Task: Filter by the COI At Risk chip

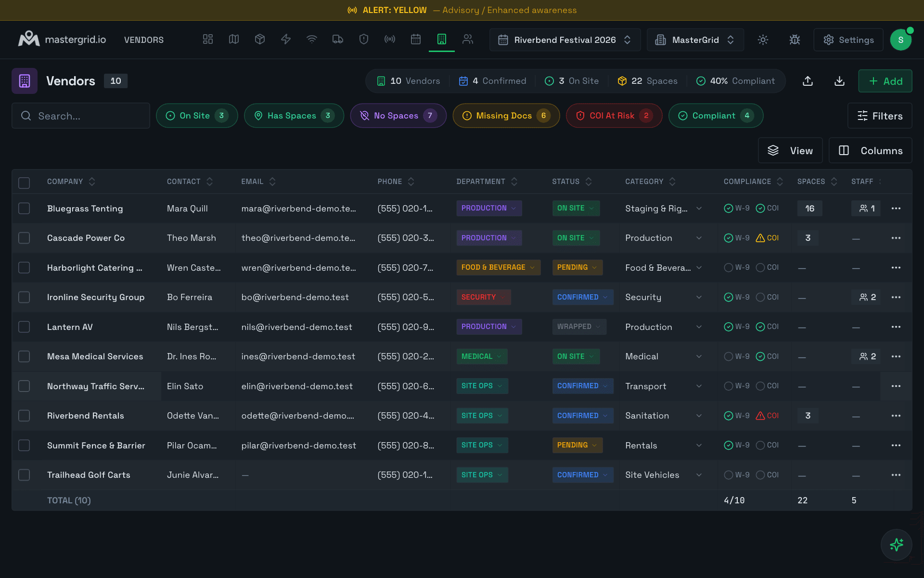Action: 614,116
